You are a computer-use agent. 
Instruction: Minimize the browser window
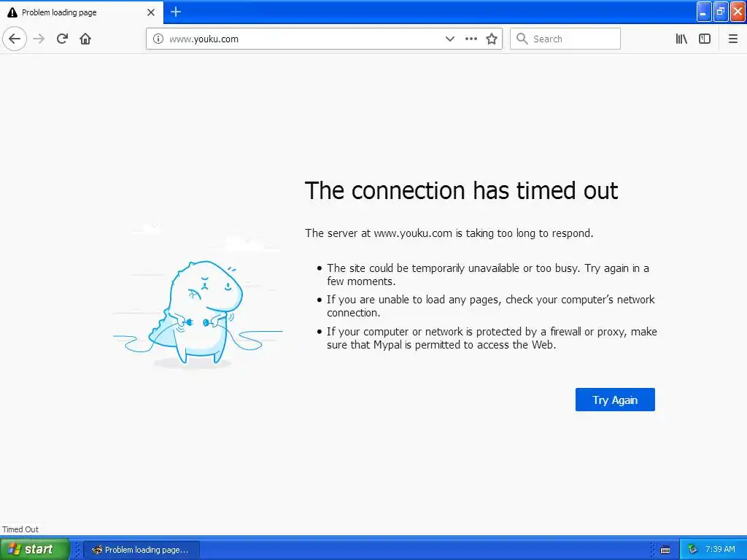pos(704,12)
